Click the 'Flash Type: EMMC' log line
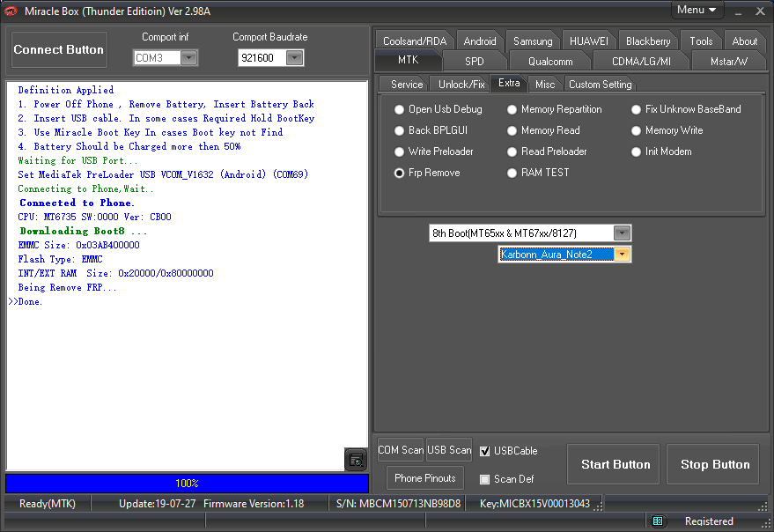 [60, 259]
